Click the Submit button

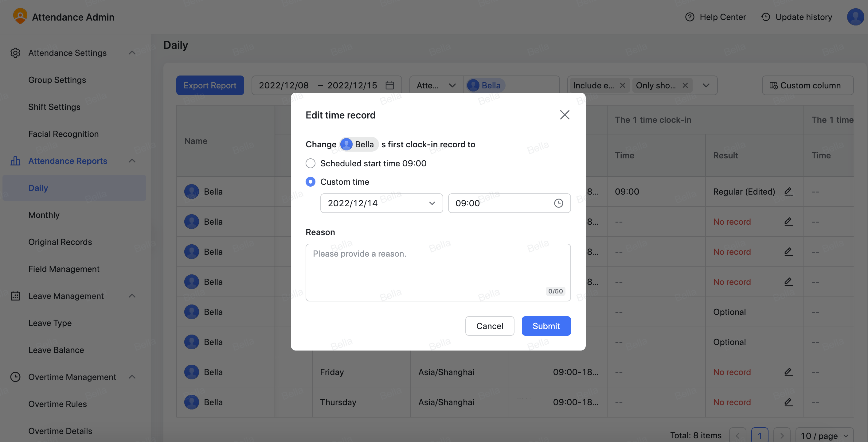546,326
